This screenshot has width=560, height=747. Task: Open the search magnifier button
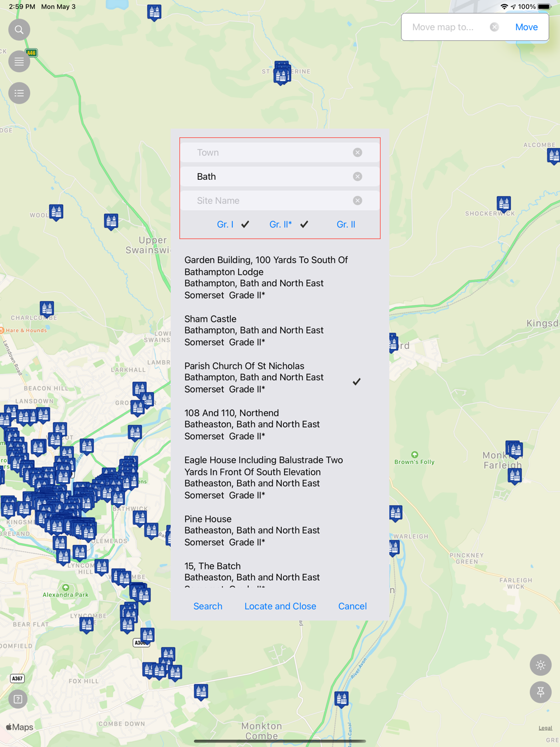[x=19, y=30]
